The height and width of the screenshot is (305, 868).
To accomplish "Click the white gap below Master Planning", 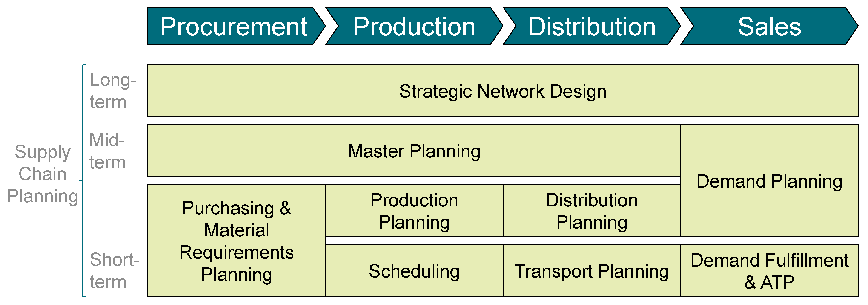I will (414, 181).
